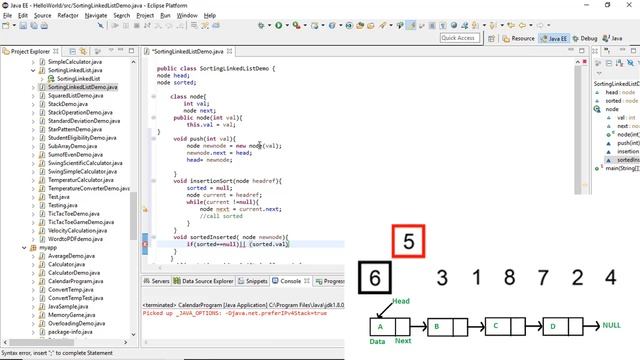Collapse the push method fold marker
Screen dimensions: 640x360
coord(154,138)
